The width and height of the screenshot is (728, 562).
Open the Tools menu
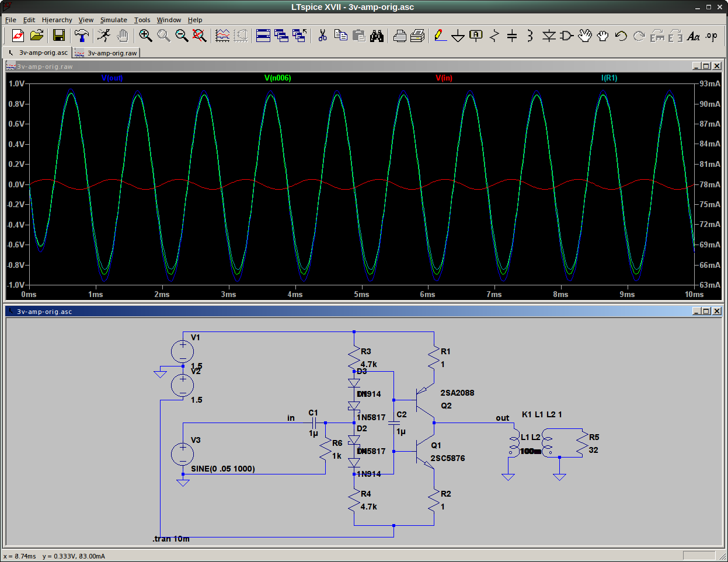pos(142,20)
